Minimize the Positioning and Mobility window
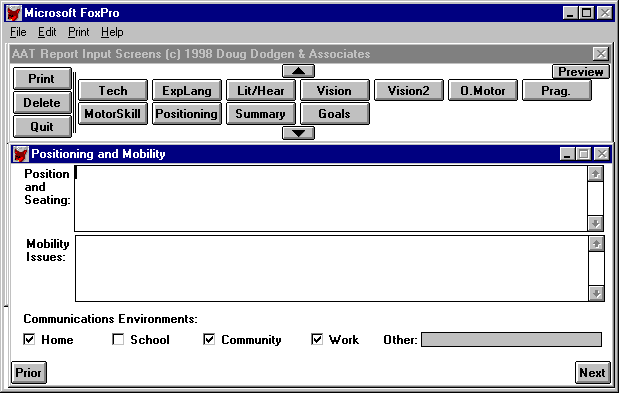The width and height of the screenshot is (619, 393). [x=567, y=154]
